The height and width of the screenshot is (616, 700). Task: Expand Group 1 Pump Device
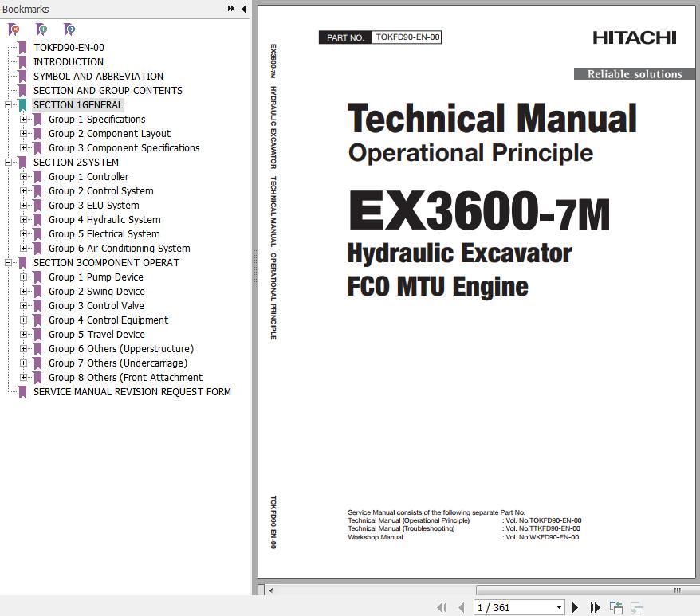pos(23,277)
